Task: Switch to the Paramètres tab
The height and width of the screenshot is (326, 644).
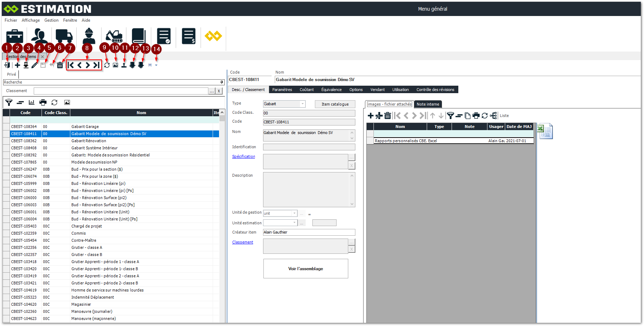Action: [282, 90]
